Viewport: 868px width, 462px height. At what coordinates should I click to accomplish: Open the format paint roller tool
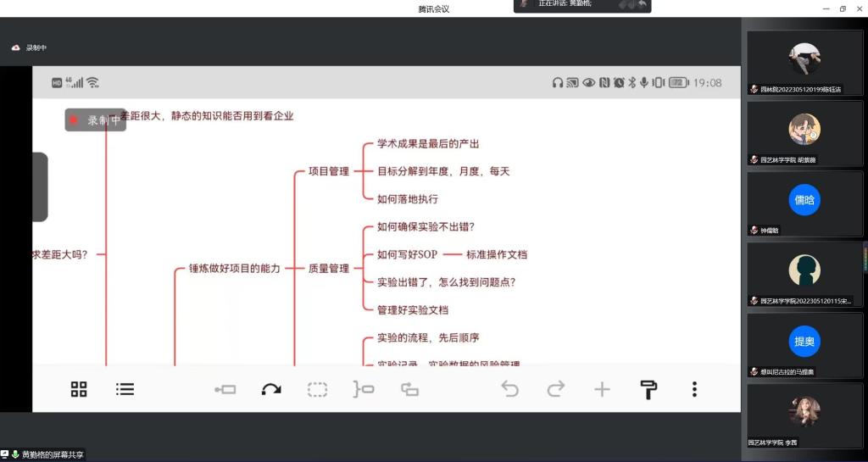[648, 389]
